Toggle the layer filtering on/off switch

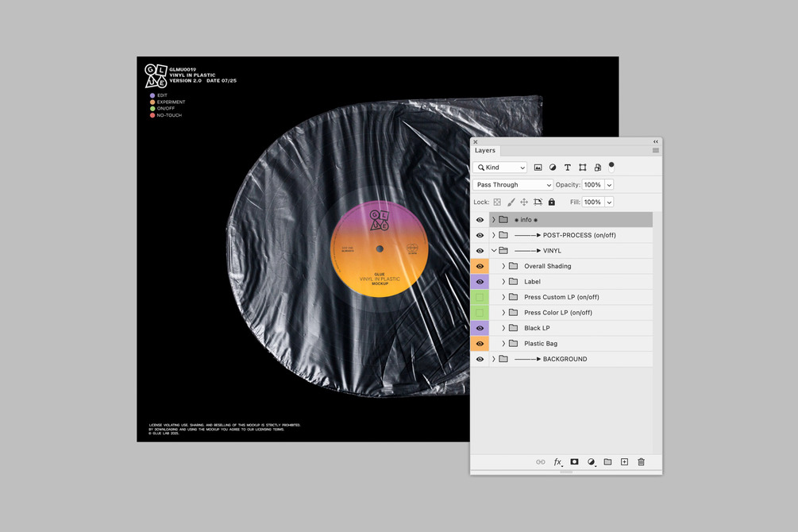click(611, 167)
